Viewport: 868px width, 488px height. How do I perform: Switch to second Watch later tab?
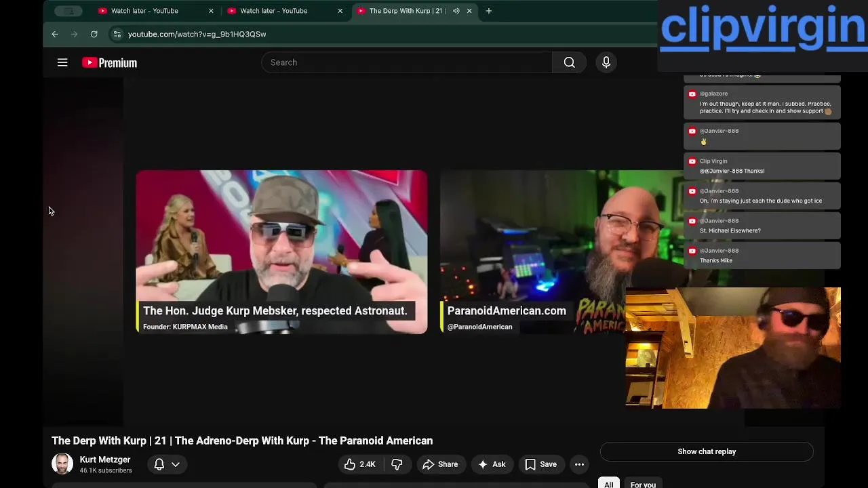[283, 11]
